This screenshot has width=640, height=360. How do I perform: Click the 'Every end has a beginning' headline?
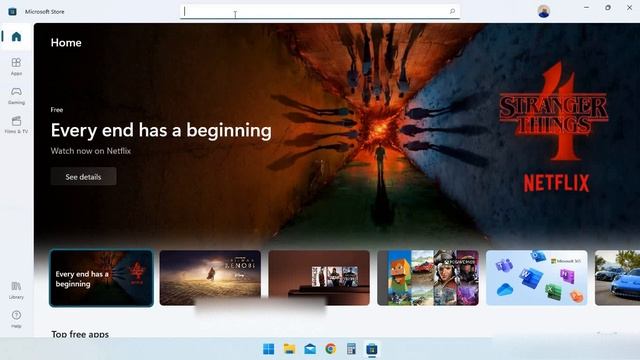[161, 131]
